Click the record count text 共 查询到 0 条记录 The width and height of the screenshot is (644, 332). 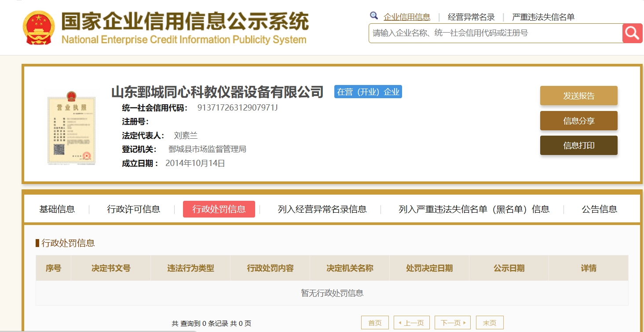pos(200,324)
